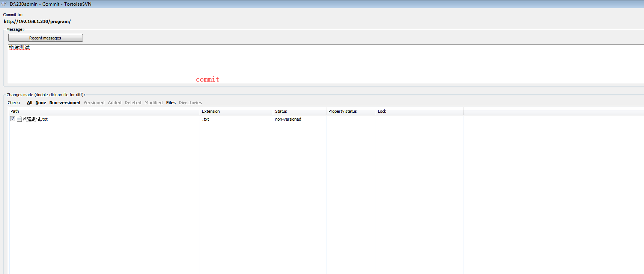Click the Directories check filter
The height and width of the screenshot is (274, 644).
coord(190,103)
